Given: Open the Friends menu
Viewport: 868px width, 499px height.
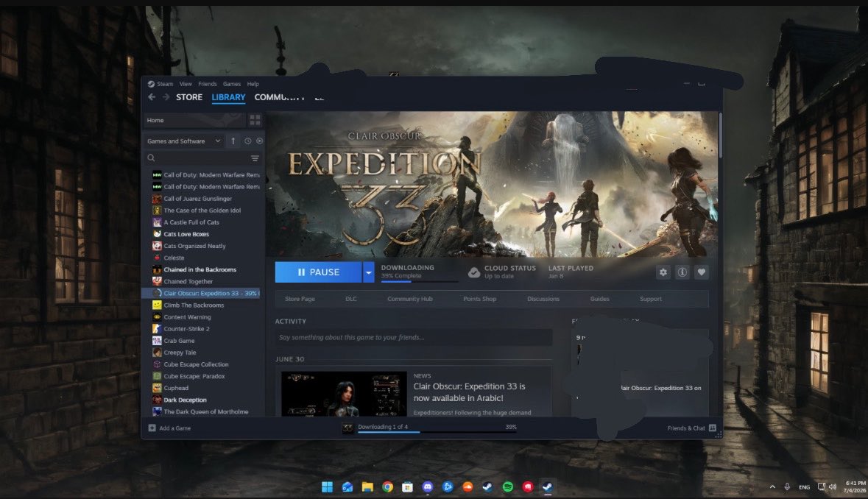Looking at the screenshot, I should [208, 84].
